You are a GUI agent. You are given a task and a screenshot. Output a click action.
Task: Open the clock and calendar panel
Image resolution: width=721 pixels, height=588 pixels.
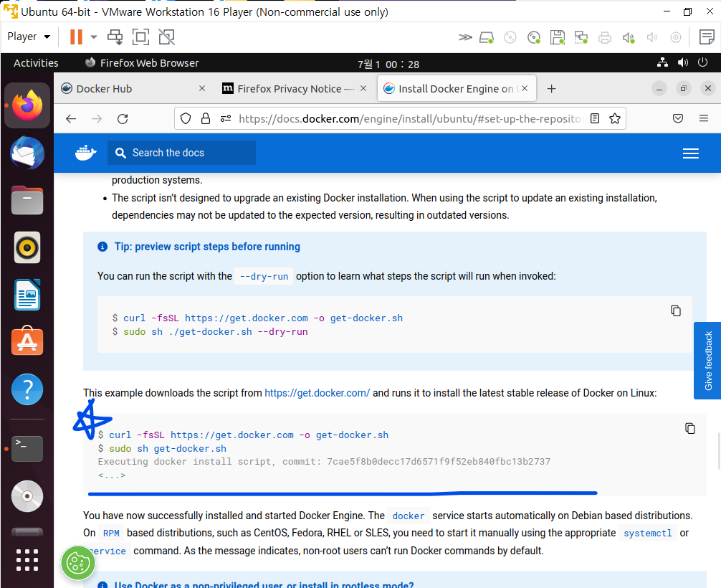pos(388,65)
